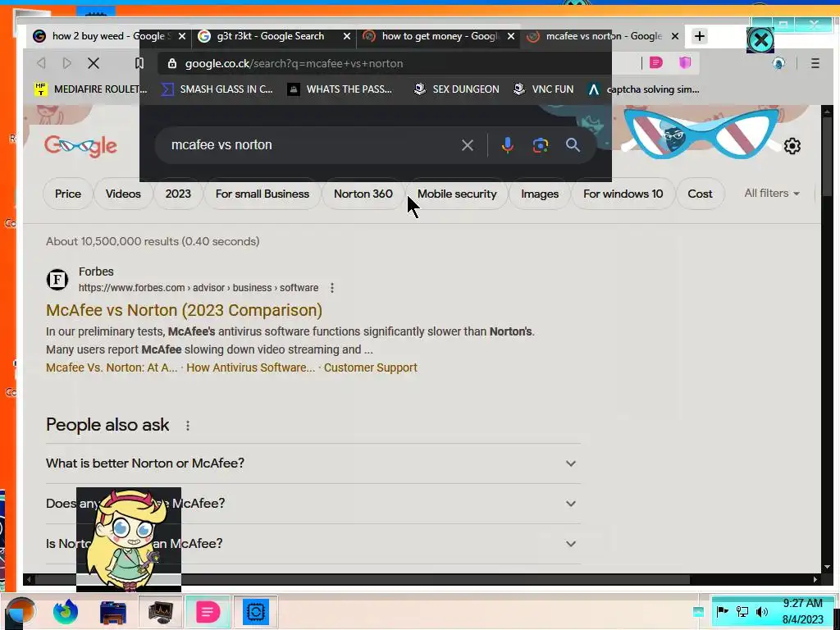Open a new browser tab
Screen dimensions: 840x630
(x=700, y=36)
